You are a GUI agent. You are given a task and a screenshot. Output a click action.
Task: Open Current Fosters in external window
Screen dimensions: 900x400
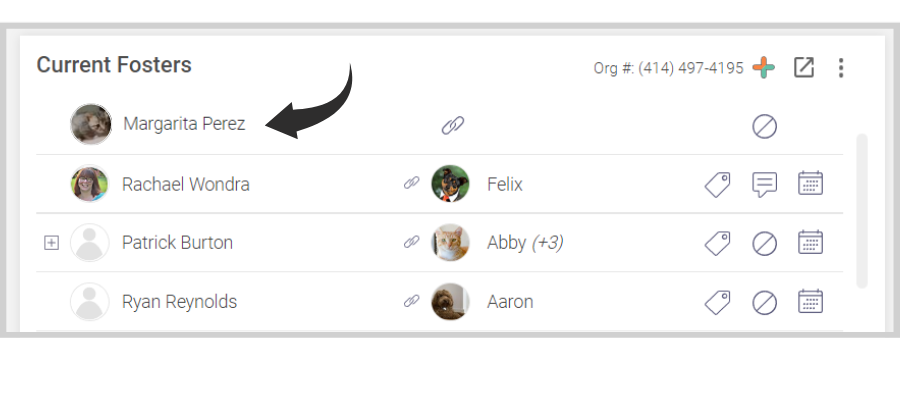click(x=803, y=68)
